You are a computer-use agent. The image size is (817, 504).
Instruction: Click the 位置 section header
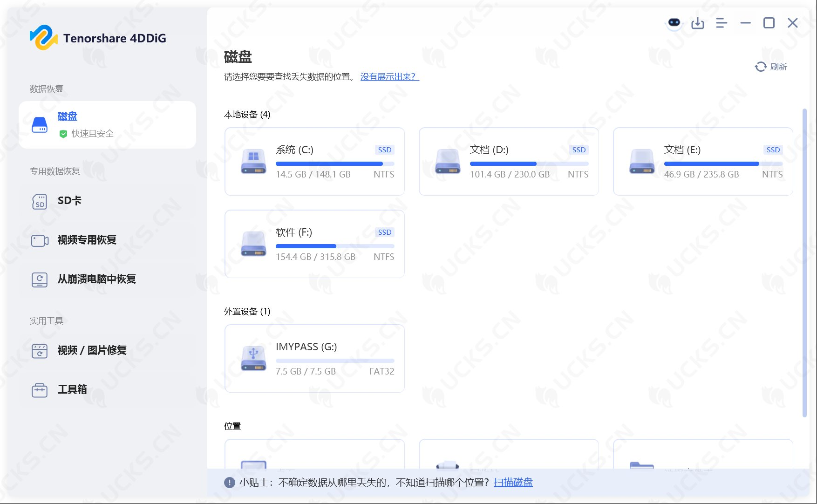(x=232, y=426)
